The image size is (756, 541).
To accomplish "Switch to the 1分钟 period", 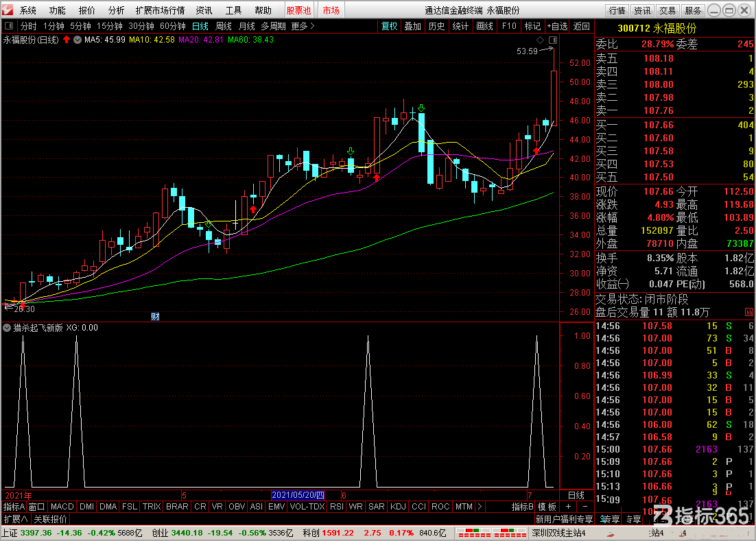I will click(x=54, y=26).
